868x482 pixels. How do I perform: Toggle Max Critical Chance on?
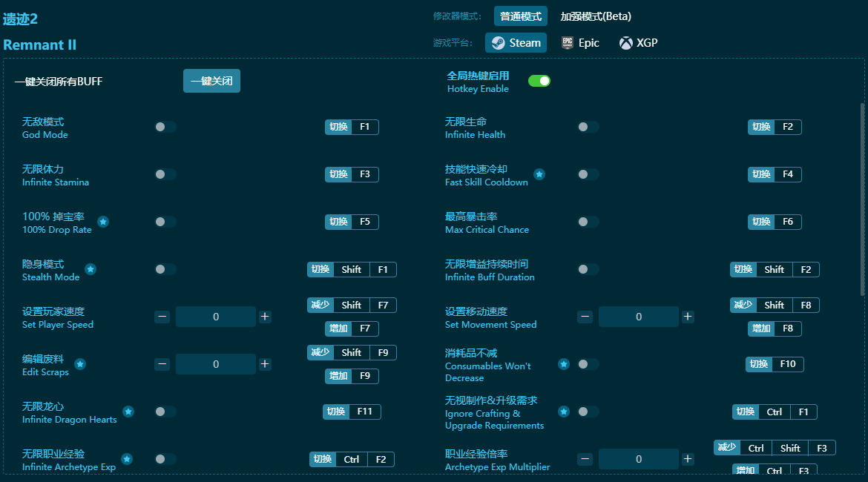[588, 222]
